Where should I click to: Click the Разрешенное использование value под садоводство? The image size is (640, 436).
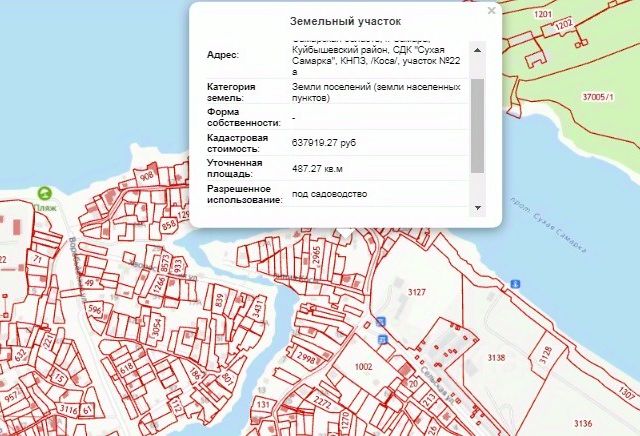click(329, 193)
